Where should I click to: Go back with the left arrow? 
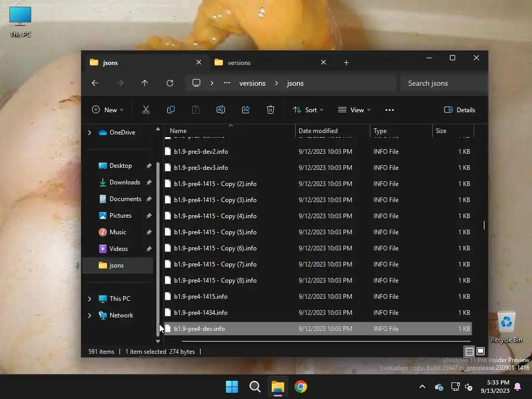pos(95,83)
